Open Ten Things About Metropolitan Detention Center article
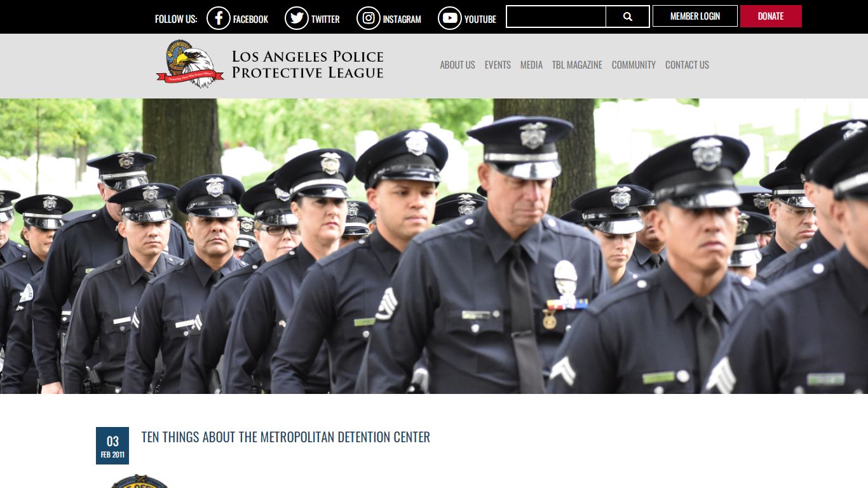This screenshot has height=488, width=868. tap(286, 437)
